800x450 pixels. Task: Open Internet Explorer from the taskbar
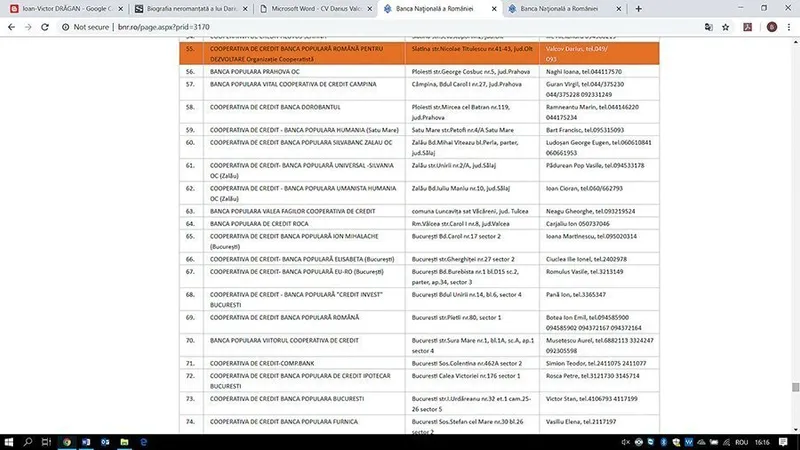pos(143,442)
